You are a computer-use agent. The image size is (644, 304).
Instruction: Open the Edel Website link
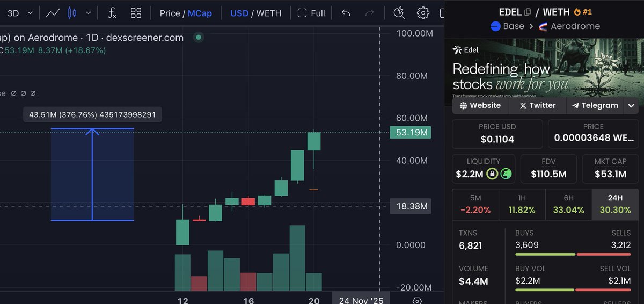click(480, 105)
